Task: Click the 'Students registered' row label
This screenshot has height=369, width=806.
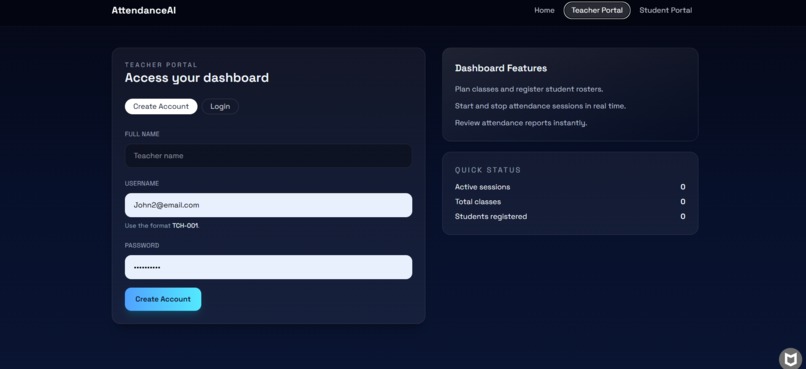Action: tap(491, 217)
